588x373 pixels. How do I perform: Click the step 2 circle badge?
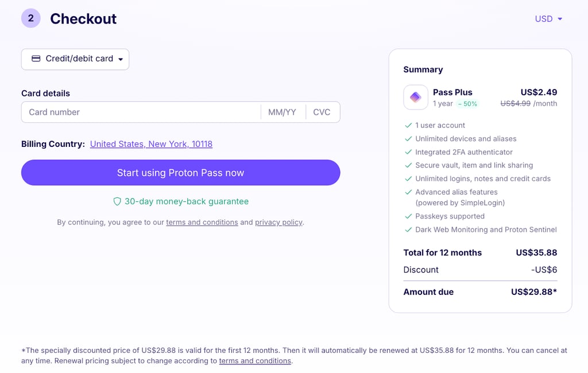pos(31,18)
